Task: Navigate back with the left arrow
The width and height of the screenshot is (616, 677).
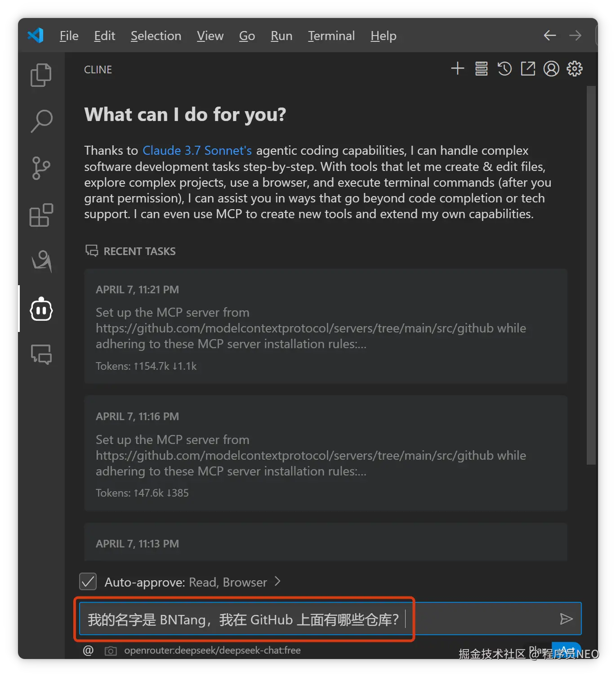Action: pos(550,36)
